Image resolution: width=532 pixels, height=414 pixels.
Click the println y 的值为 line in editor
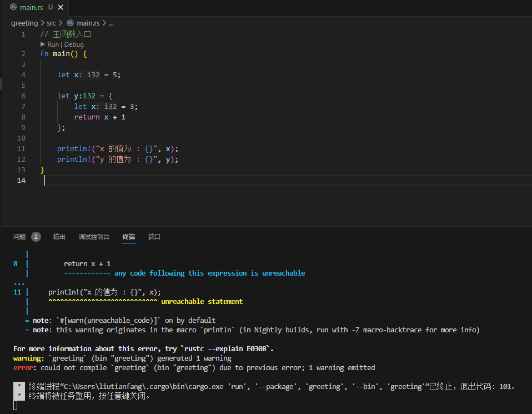point(117,159)
